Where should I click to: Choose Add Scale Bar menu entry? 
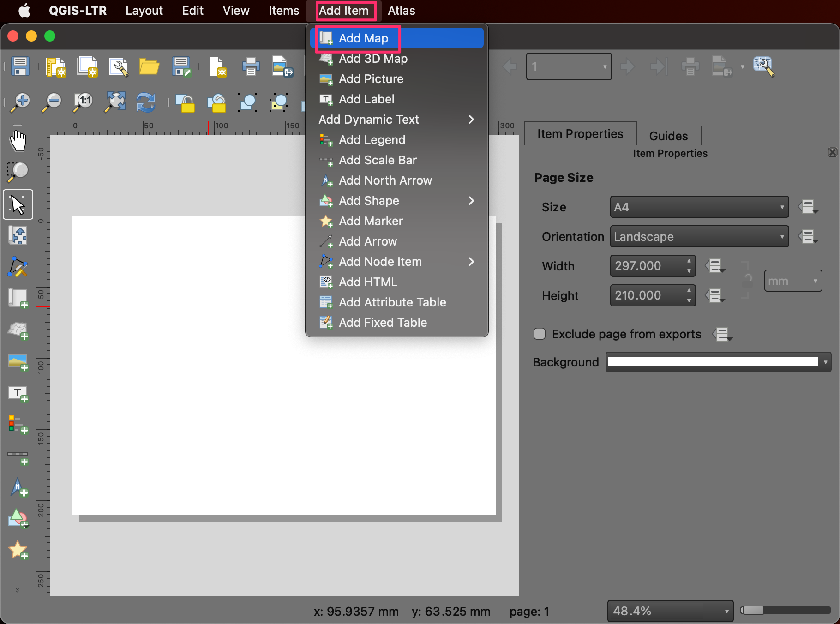click(x=397, y=160)
